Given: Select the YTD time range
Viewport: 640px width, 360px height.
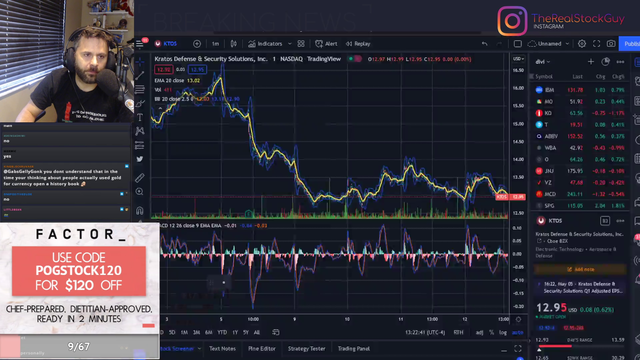Looking at the screenshot, I should coord(222,333).
